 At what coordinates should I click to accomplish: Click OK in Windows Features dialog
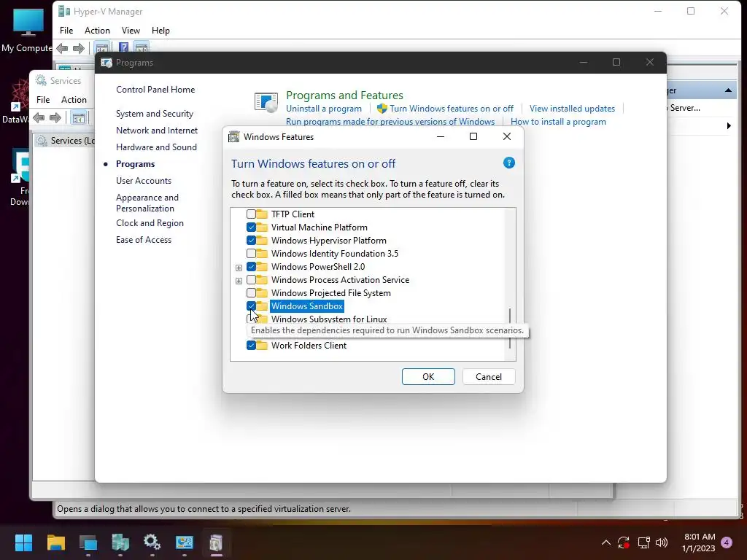point(428,377)
